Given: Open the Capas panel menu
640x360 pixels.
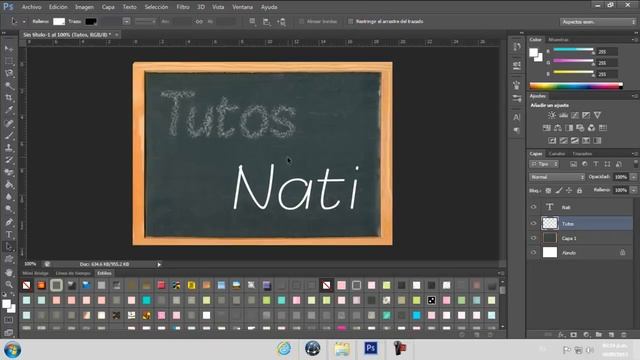Looking at the screenshot, I should 635,154.
